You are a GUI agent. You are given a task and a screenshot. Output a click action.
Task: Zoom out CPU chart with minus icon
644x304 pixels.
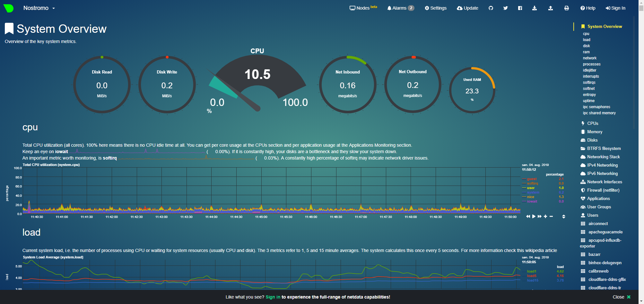551,216
